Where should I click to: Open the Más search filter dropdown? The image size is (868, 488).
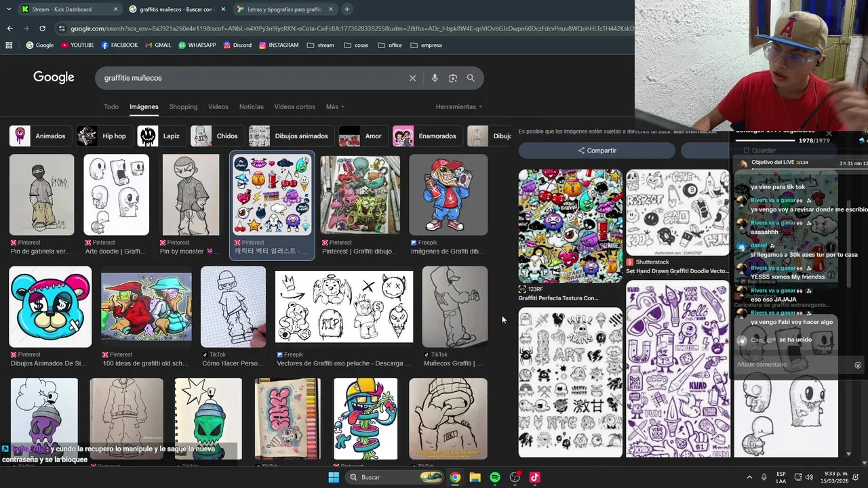(x=335, y=107)
